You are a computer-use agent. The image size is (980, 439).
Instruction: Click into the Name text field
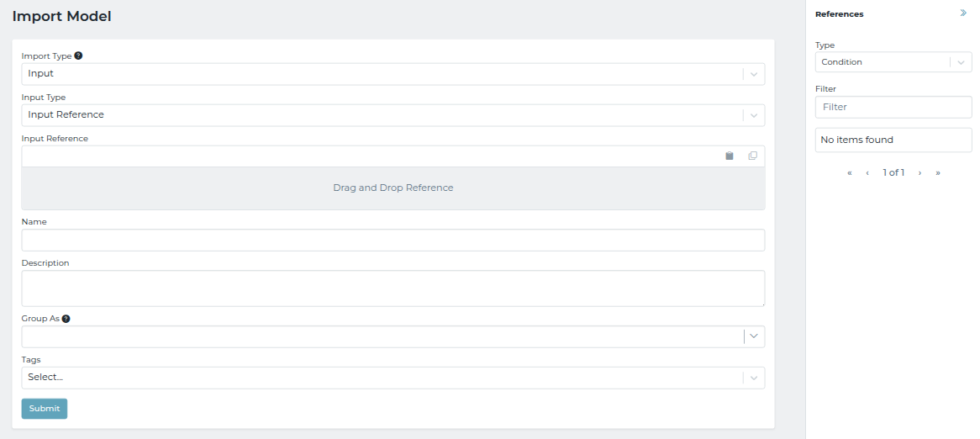point(393,241)
